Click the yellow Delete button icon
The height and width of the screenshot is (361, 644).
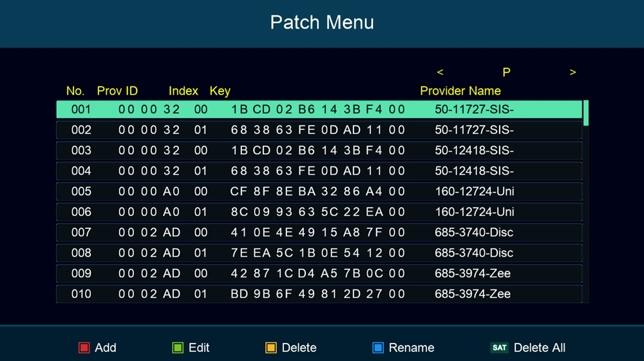click(x=271, y=348)
